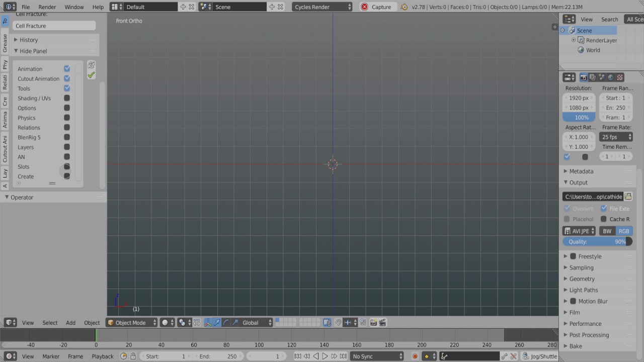Enable the Motion Blur checkbox
The width and height of the screenshot is (644, 362).
[x=573, y=301]
